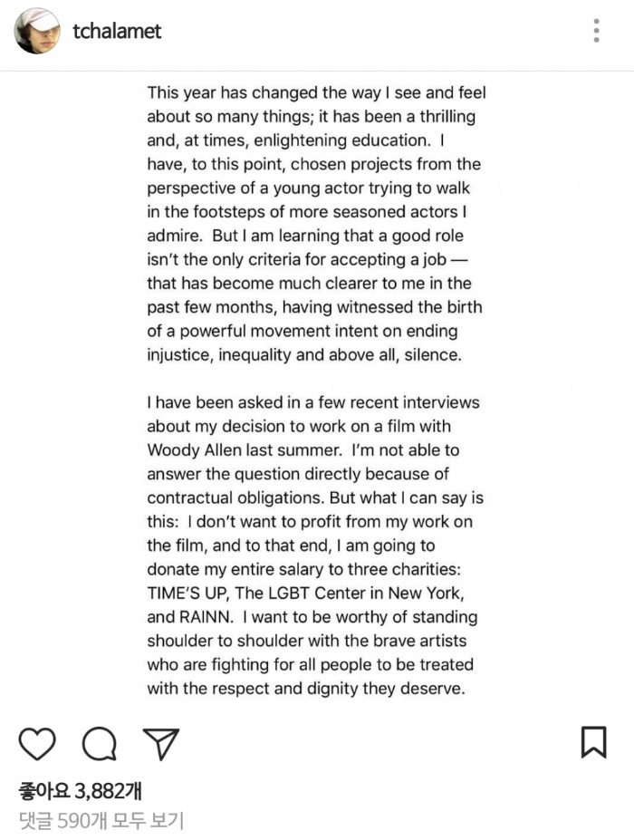Tap the tchalamet profile picture
634x840 pixels.
click(37, 31)
